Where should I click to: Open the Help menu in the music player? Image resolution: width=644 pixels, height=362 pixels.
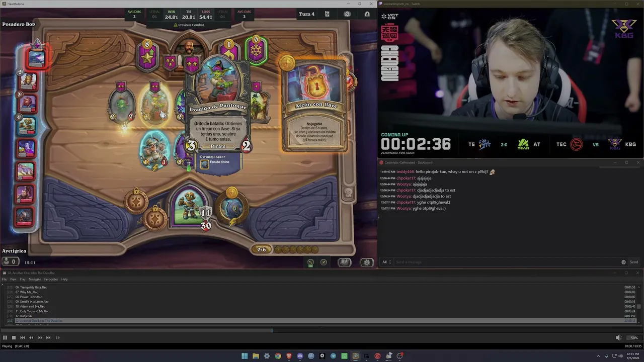64,279
